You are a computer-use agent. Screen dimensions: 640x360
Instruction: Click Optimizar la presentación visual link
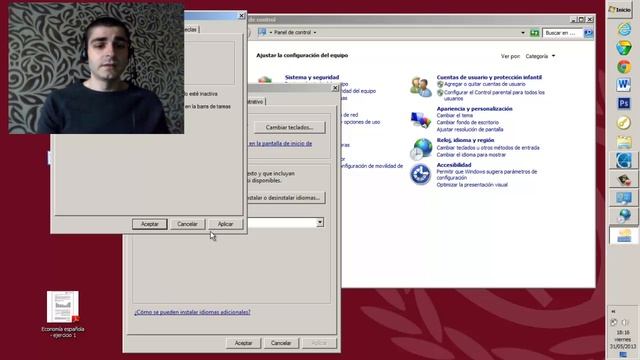[x=472, y=185]
